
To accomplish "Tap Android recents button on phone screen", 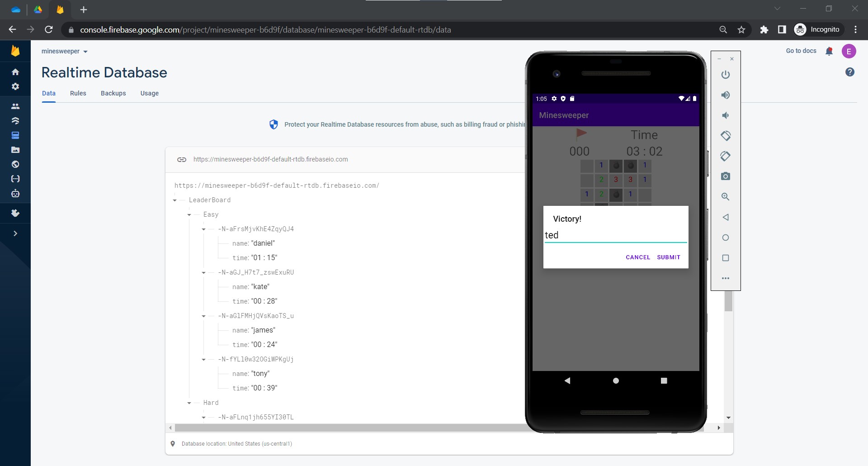I will click(x=664, y=381).
